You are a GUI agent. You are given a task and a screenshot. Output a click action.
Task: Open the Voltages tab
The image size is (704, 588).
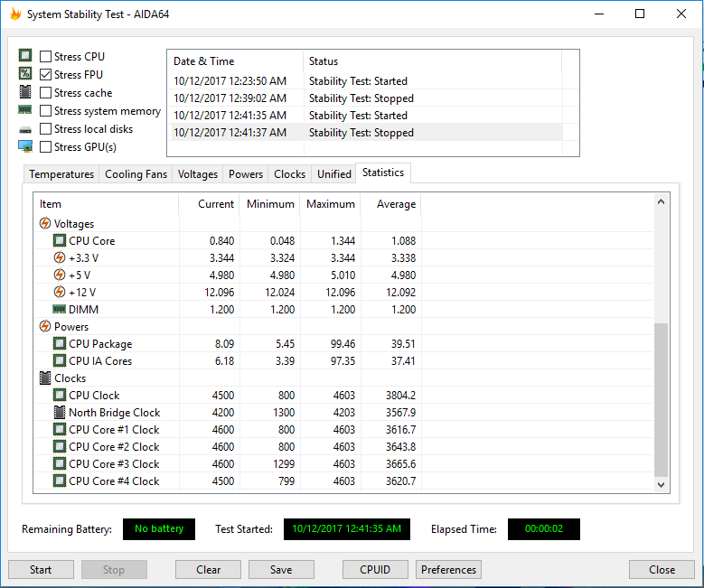pyautogui.click(x=198, y=174)
